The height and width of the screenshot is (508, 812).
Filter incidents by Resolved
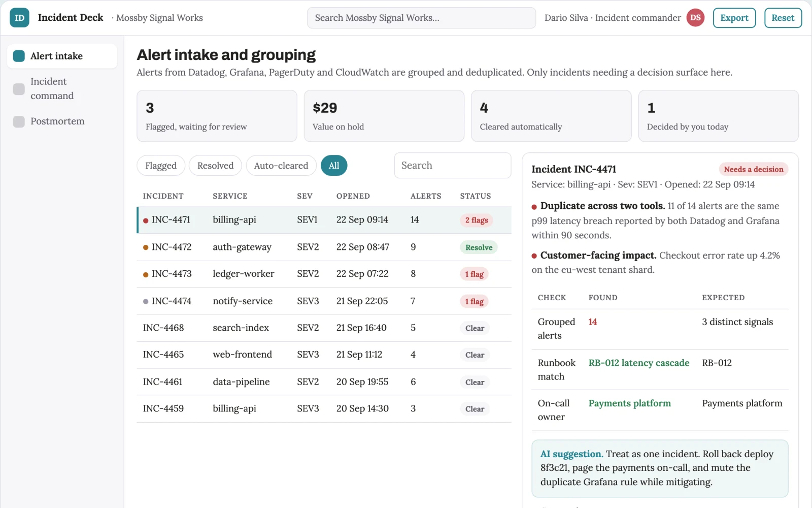pos(215,166)
